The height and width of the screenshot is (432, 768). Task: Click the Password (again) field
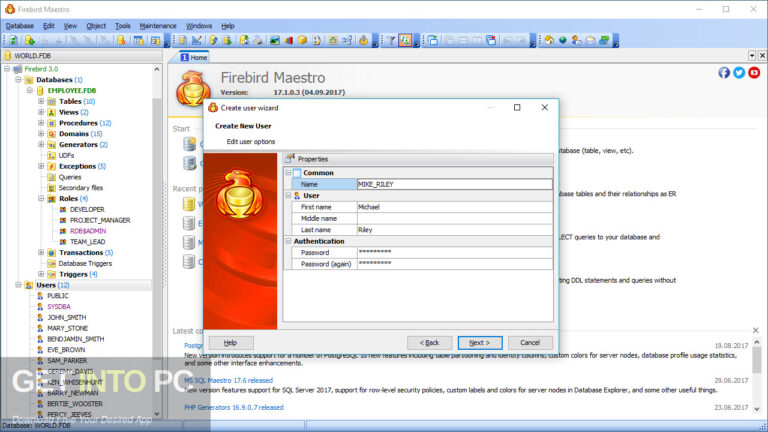(454, 264)
